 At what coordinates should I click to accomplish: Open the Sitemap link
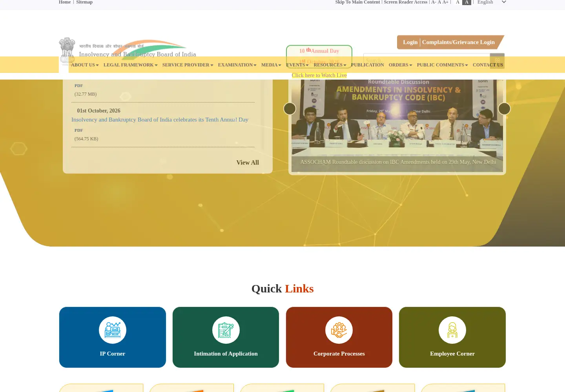point(84,2)
